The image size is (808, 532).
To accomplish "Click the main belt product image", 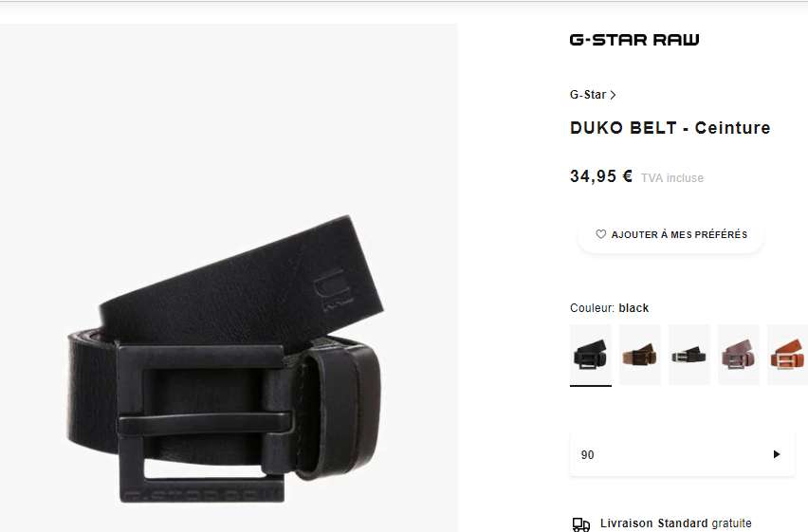I will pyautogui.click(x=229, y=279).
